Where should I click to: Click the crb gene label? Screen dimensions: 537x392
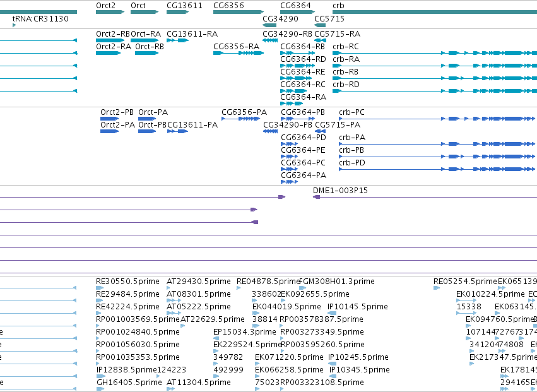click(338, 6)
